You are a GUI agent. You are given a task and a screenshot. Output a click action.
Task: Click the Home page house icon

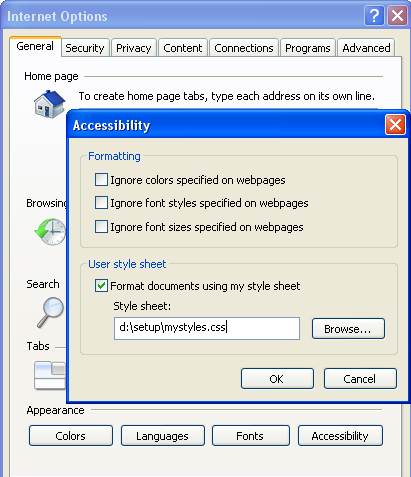point(49,104)
